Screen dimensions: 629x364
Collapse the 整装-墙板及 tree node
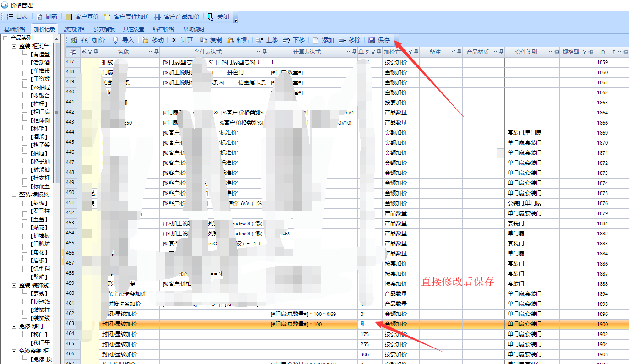tap(14, 195)
